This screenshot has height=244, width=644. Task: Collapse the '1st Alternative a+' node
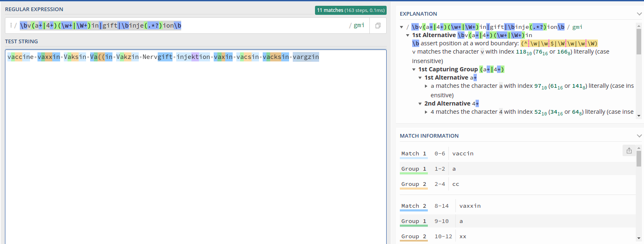[x=420, y=77]
